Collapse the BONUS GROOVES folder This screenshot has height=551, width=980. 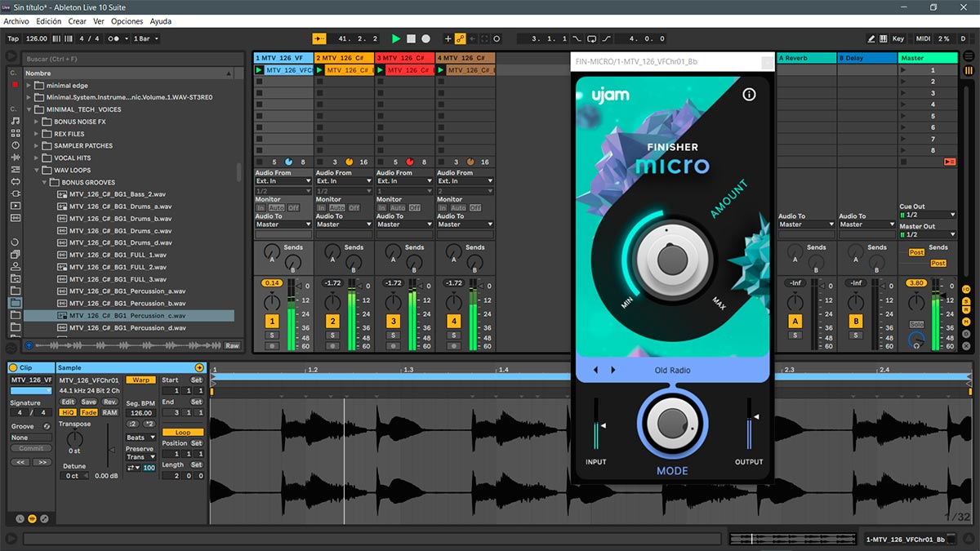44,182
